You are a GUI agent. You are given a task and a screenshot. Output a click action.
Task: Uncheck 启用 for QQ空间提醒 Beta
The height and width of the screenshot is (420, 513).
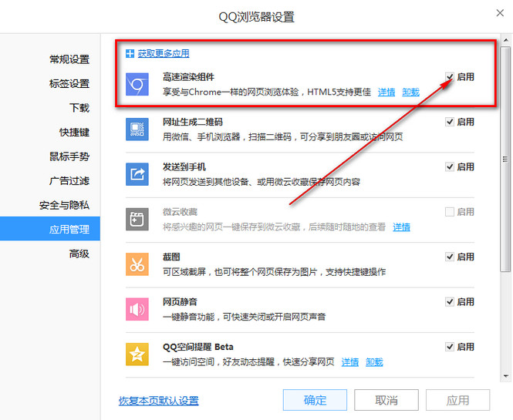[450, 347]
